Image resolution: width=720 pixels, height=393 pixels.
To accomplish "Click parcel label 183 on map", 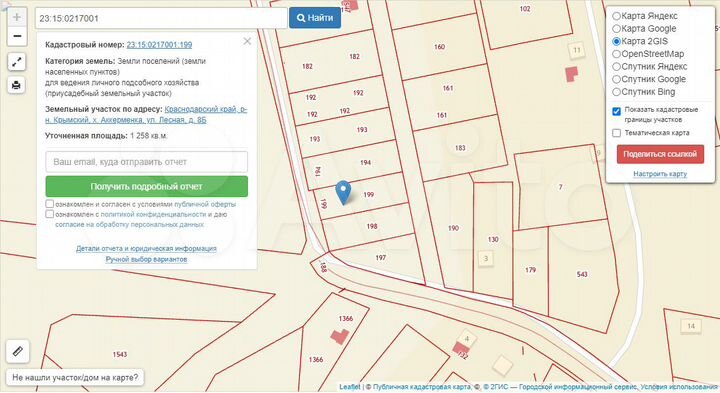I will click(x=460, y=148).
